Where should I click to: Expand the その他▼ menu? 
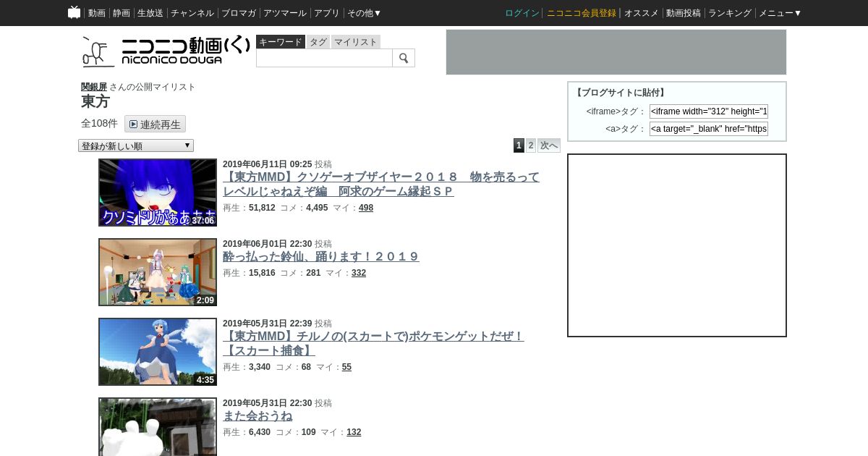pyautogui.click(x=364, y=13)
